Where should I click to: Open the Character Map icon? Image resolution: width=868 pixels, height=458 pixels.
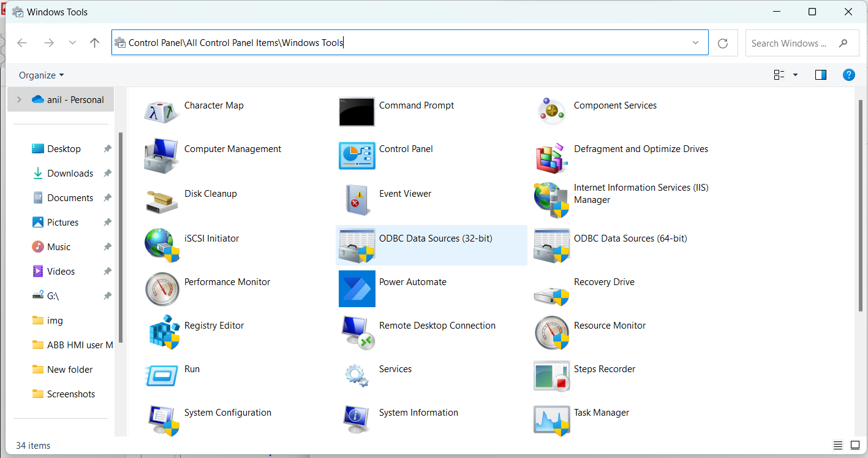162,112
